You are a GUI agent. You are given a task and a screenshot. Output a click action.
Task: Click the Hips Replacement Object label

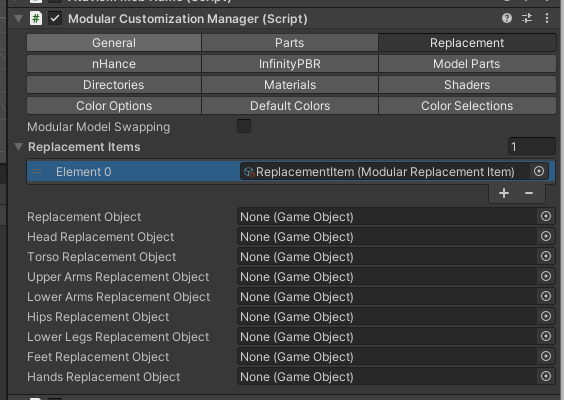point(98,317)
